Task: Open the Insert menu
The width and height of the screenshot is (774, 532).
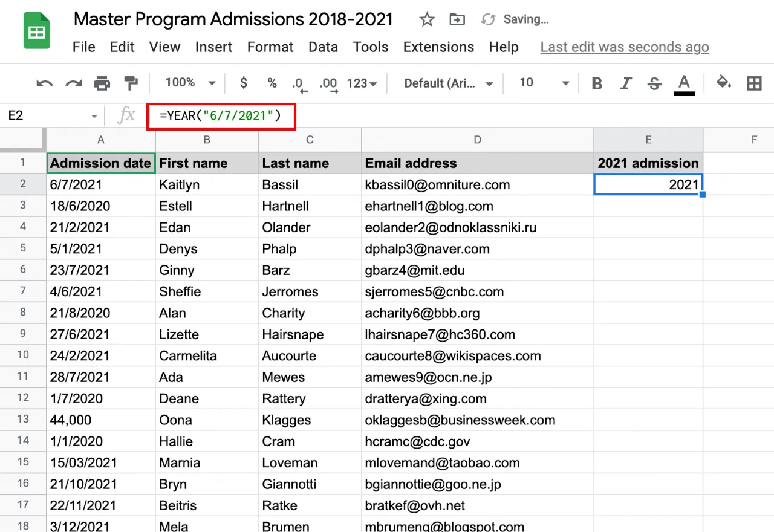Action: [213, 47]
